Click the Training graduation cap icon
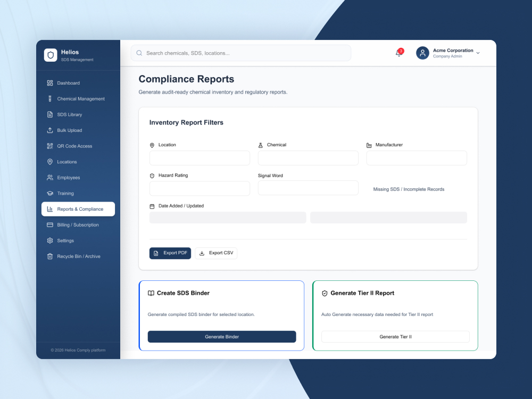Screen dimensions: 532x399 pyautogui.click(x=50, y=194)
